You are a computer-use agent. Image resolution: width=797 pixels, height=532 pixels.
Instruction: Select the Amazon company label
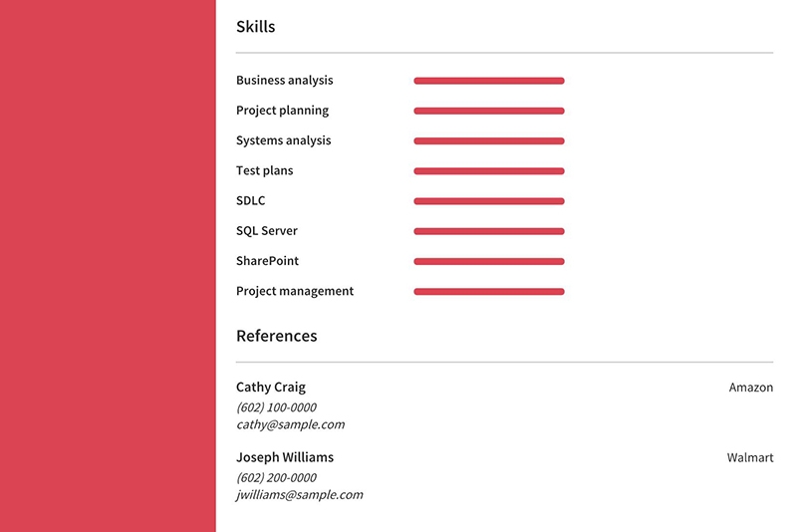751,388
